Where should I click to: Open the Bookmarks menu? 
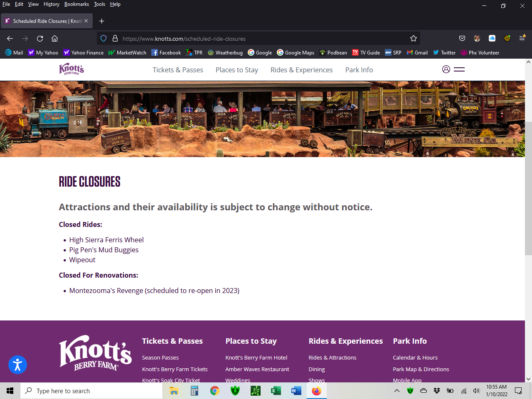point(76,4)
